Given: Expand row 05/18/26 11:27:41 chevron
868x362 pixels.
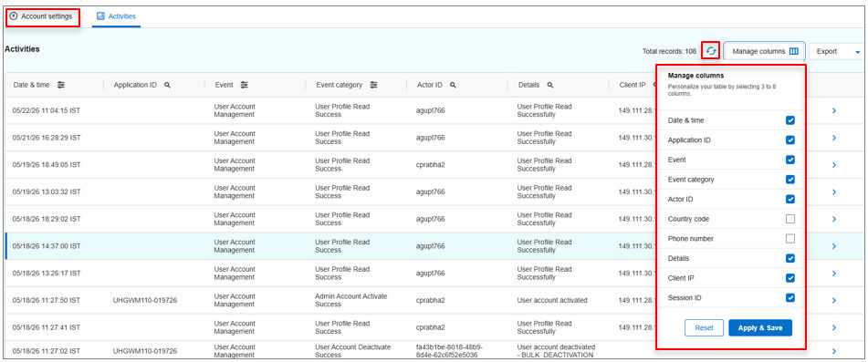Looking at the screenshot, I should point(833,327).
